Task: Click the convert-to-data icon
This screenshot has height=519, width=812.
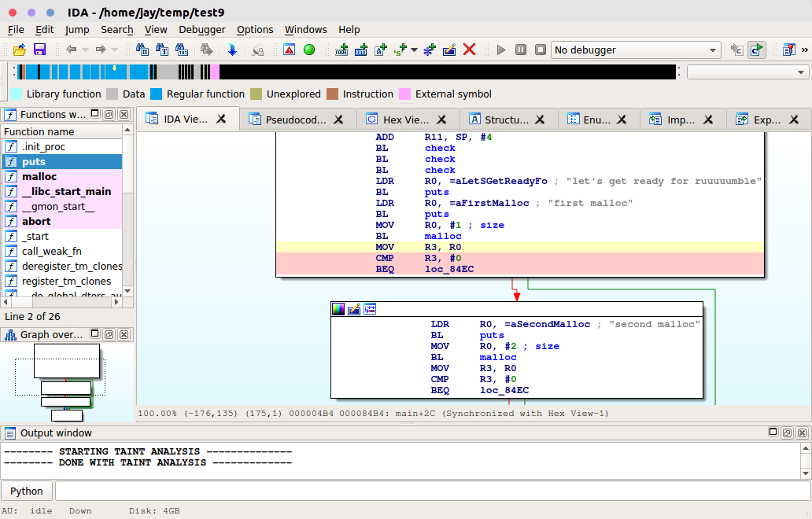Action: [x=361, y=50]
